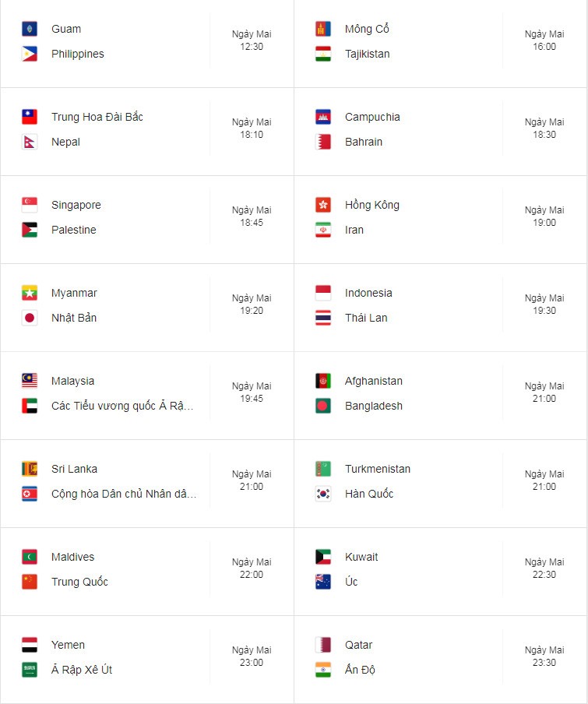The image size is (588, 704).
Task: Click the Nepal flag icon
Action: 30,142
